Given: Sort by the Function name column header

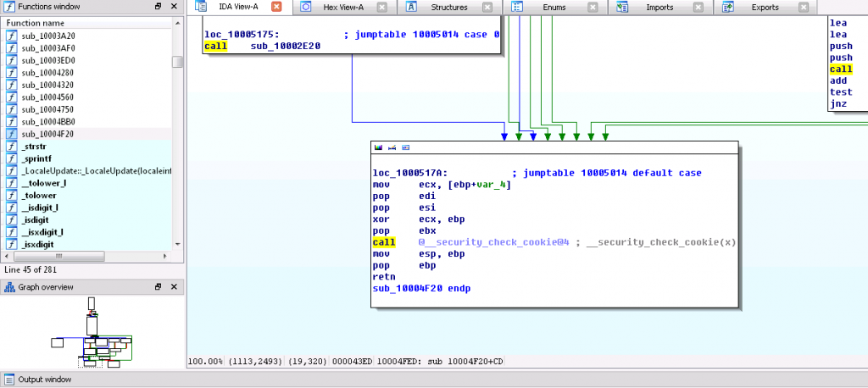Looking at the screenshot, I should pos(87,23).
